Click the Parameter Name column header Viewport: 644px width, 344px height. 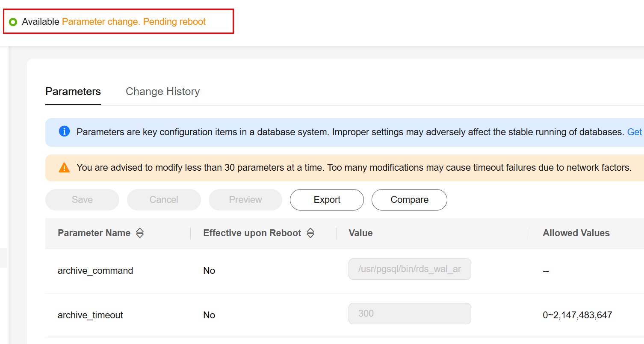(94, 233)
